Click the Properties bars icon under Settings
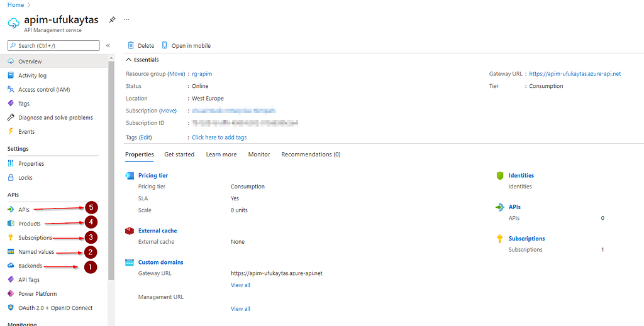Screen dimensions: 644x326 11,163
